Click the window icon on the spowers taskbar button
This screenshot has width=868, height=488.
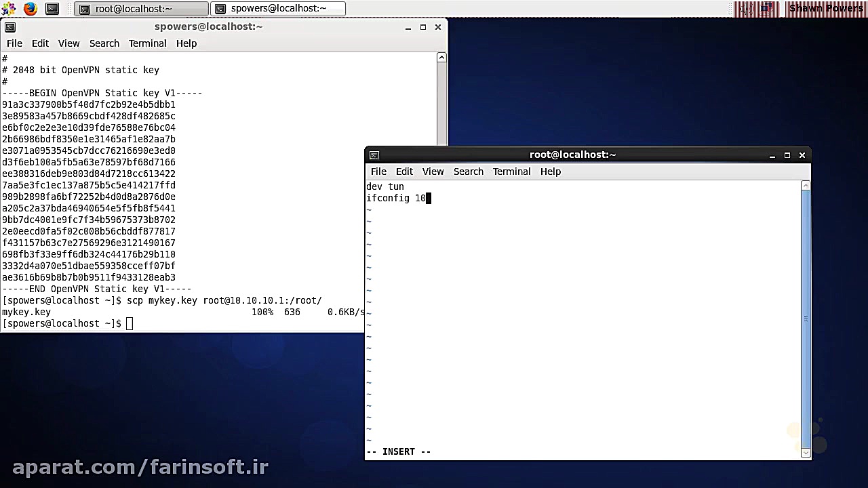coord(220,9)
